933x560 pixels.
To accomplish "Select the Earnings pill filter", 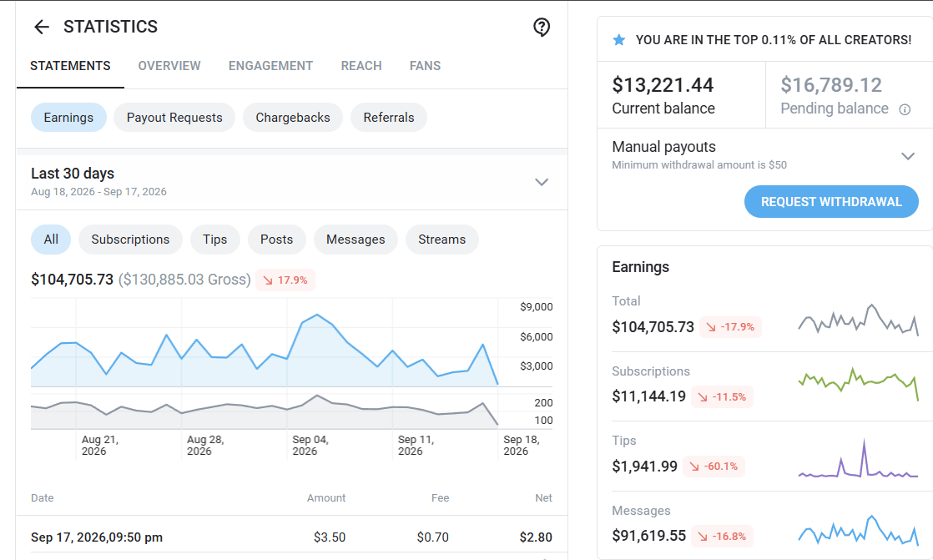I will point(68,117).
